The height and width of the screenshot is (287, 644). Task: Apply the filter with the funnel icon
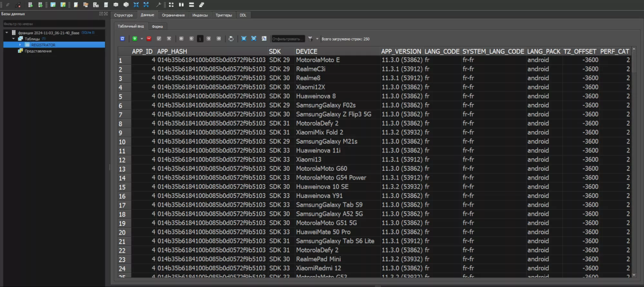coord(310,39)
